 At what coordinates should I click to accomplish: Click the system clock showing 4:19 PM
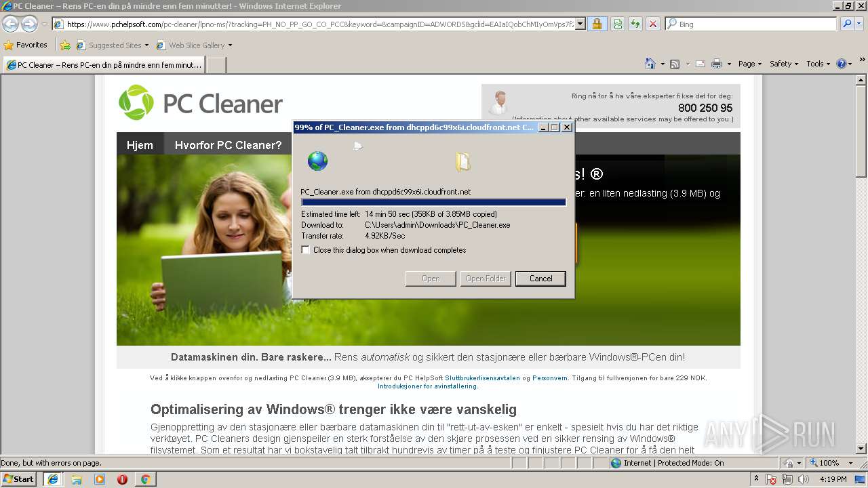pyautogui.click(x=833, y=479)
